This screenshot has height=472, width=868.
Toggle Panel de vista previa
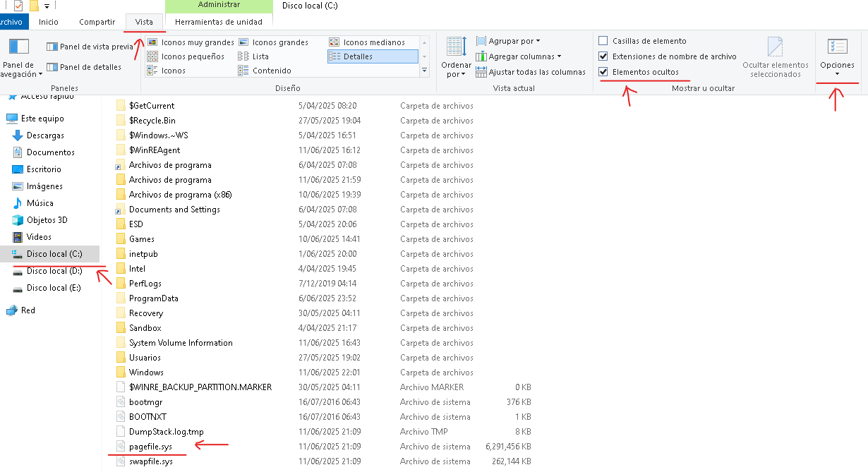[90, 47]
